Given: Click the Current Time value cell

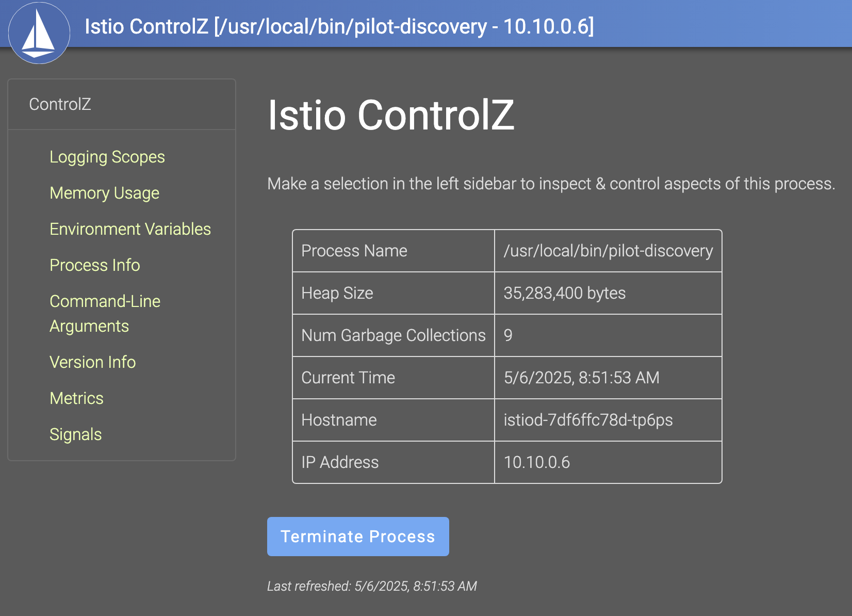Looking at the screenshot, I should pos(608,378).
